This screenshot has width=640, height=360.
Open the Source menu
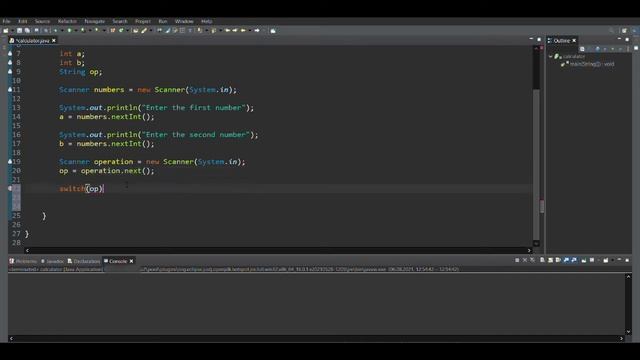[x=42, y=21]
